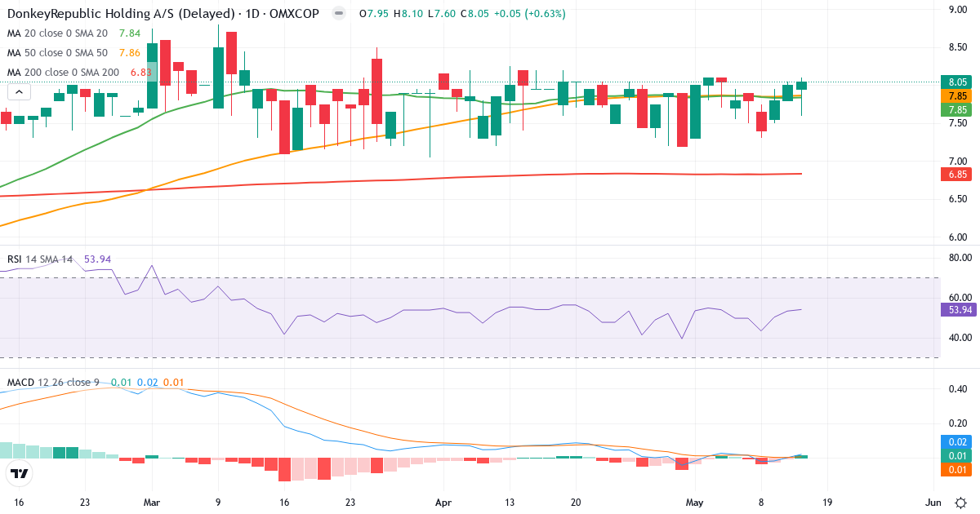Click the TradingView logo
This screenshot has width=980, height=514.
tap(20, 473)
